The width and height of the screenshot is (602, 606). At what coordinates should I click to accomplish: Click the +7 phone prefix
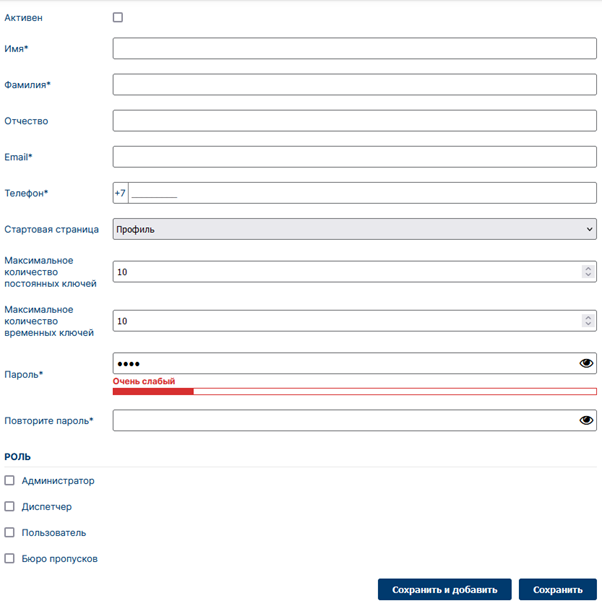click(x=120, y=193)
